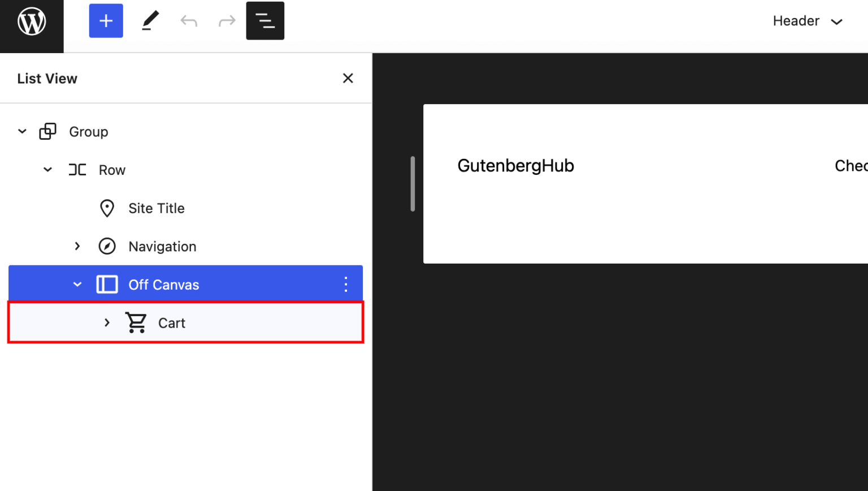Open Off Canvas block options menu

345,285
